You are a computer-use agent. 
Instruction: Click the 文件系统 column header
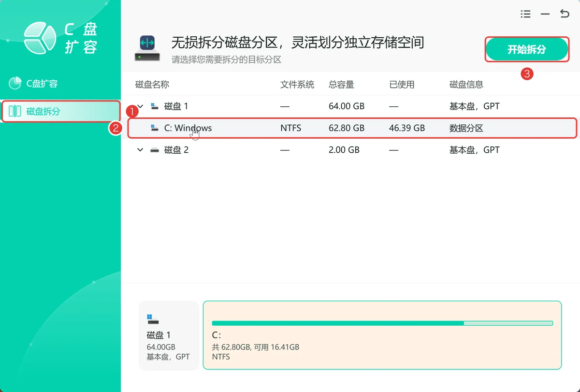point(297,85)
